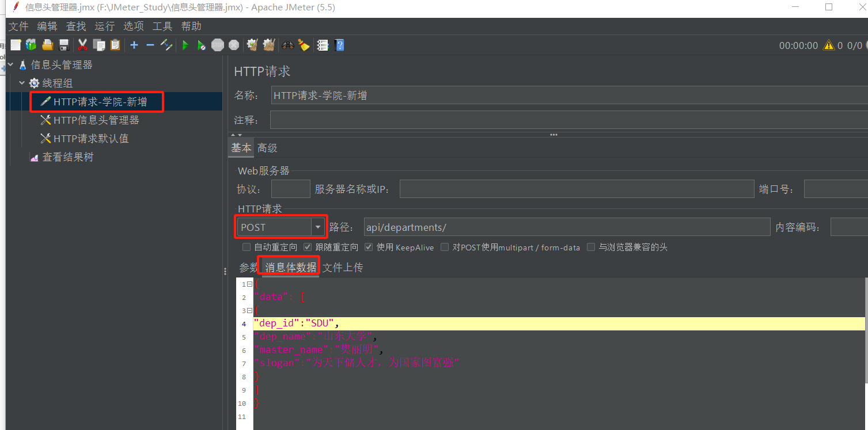Fold the JSON block at line 1
868x430 pixels.
click(x=250, y=284)
